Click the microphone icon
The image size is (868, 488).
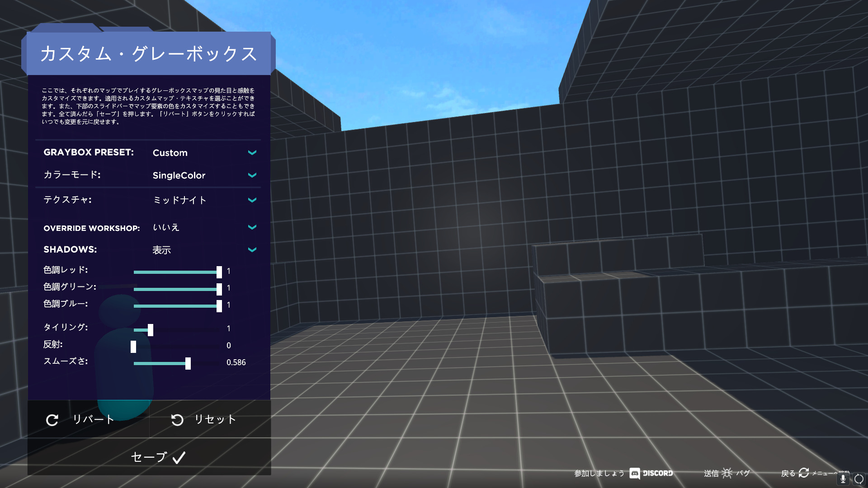click(x=843, y=479)
